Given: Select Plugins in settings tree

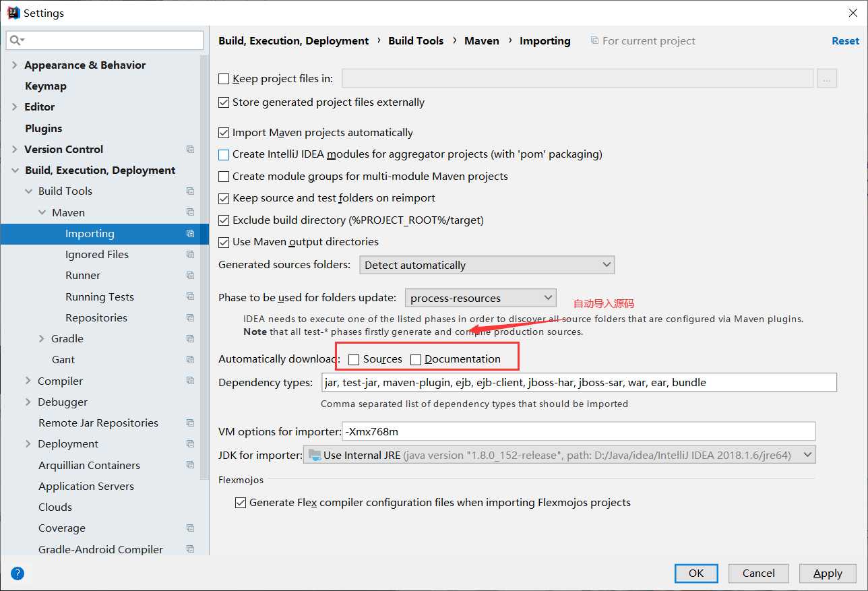Looking at the screenshot, I should [x=44, y=128].
